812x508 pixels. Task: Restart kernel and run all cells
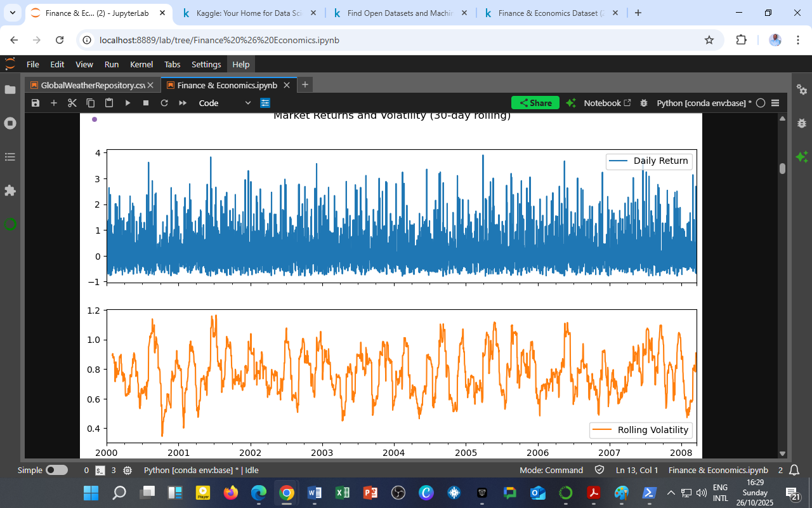point(183,103)
